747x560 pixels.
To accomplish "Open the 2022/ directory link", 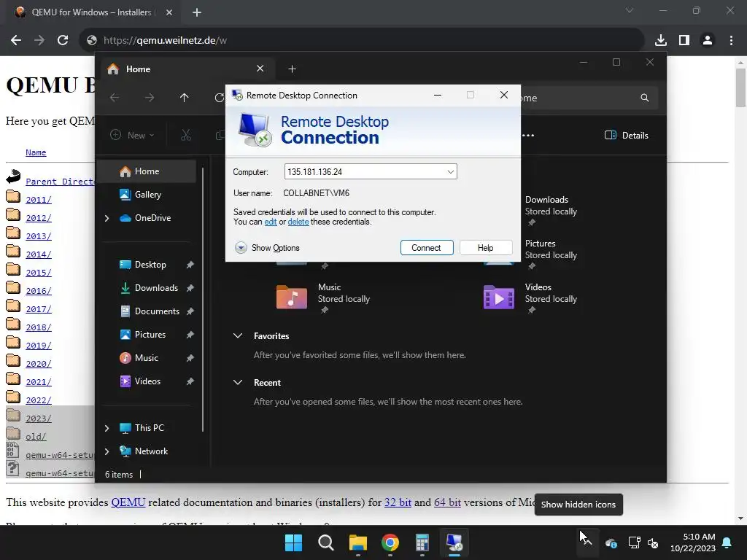I will [x=38, y=400].
